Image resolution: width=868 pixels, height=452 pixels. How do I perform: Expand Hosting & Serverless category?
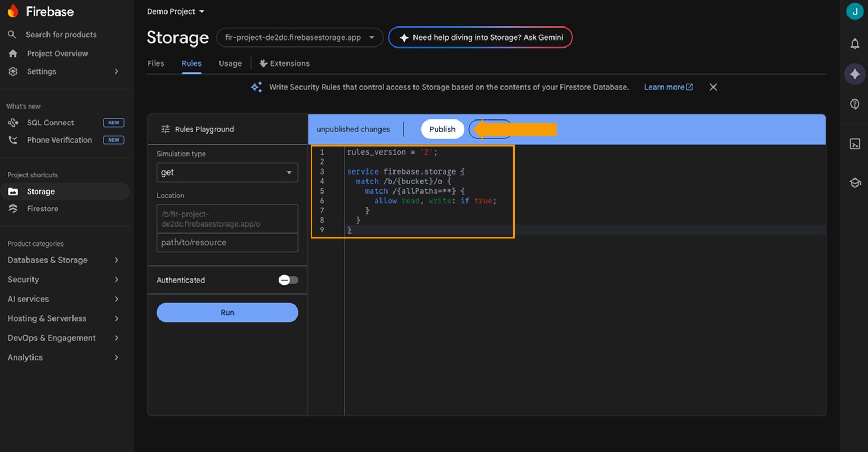tap(64, 318)
